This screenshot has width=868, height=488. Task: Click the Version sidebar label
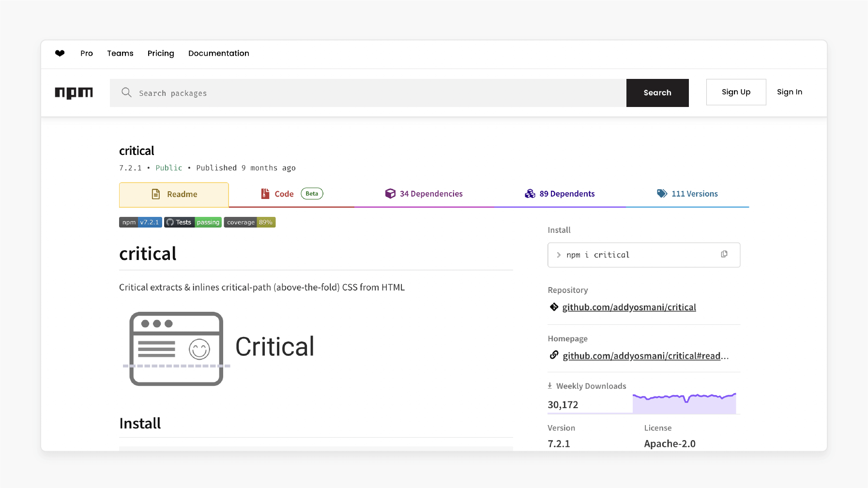point(562,428)
